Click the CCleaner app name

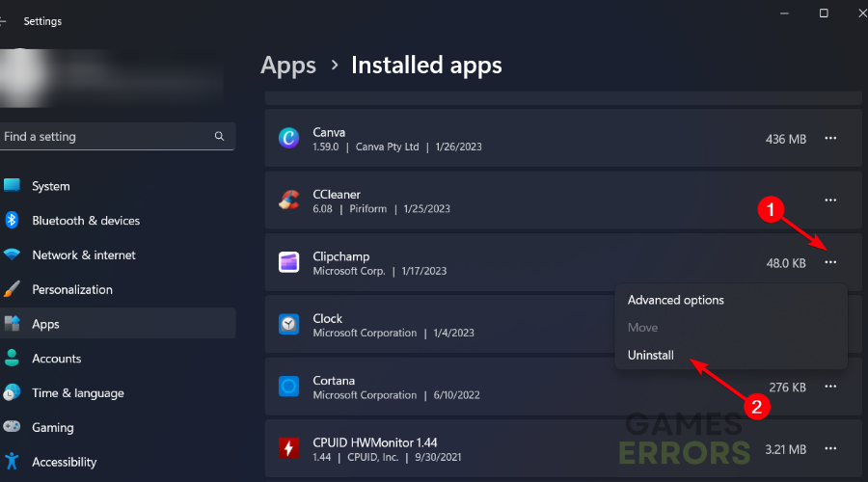(337, 194)
